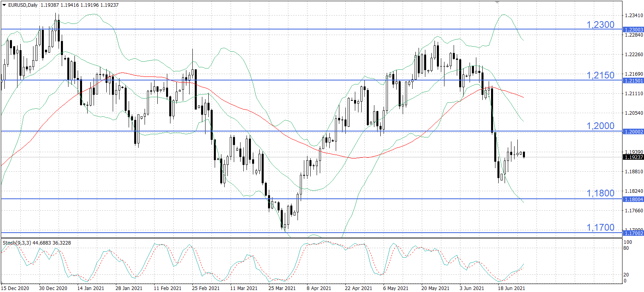This screenshot has height=292, width=644.
Task: Click 1.18810 on the price scale
Action: (634, 172)
